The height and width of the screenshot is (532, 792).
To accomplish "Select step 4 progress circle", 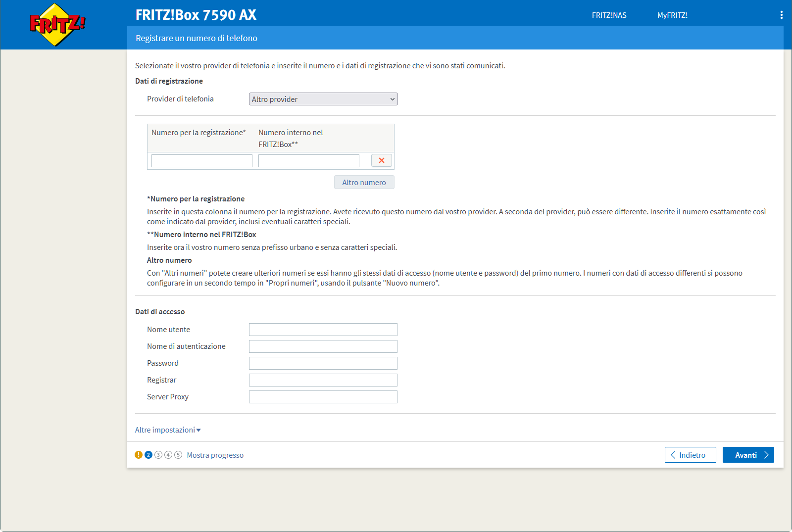I will pos(168,455).
